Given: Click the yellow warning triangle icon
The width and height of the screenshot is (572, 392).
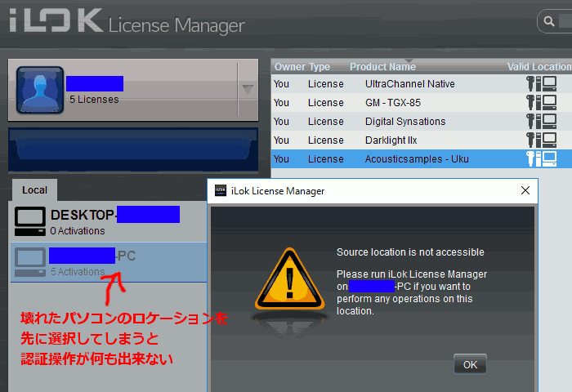Looking at the screenshot, I should click(289, 279).
